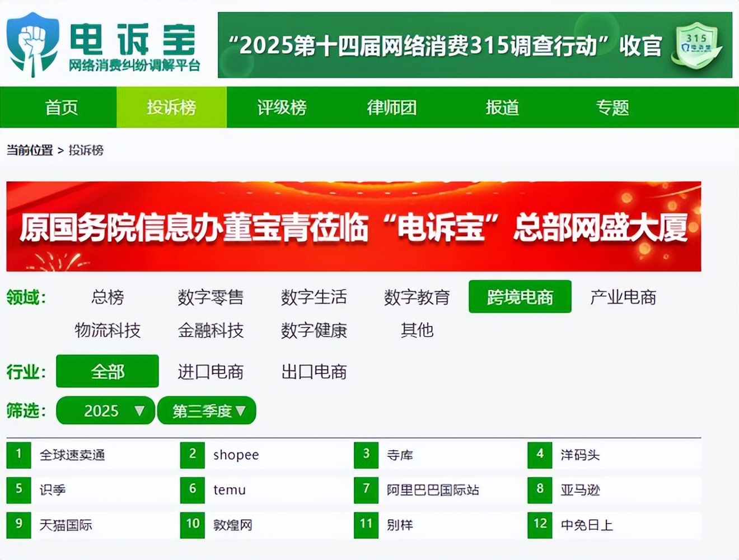Open the rank 11 entry 别样
The image size is (739, 560).
coord(400,525)
